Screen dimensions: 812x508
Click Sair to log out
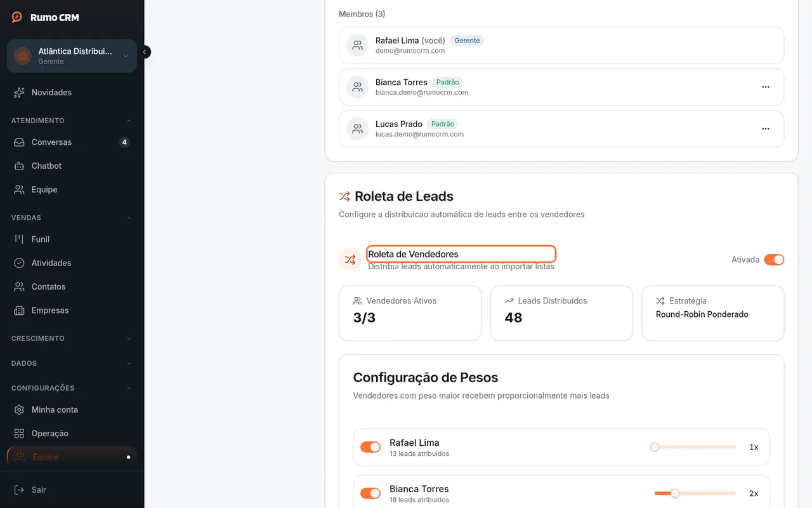coord(72,490)
